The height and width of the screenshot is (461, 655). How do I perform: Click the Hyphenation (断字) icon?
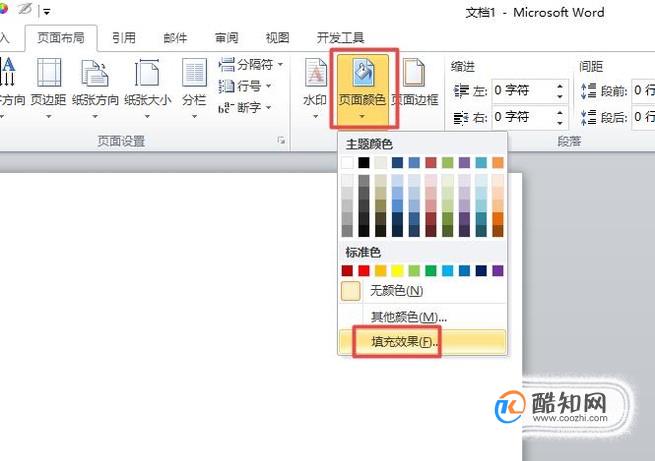[x=226, y=108]
